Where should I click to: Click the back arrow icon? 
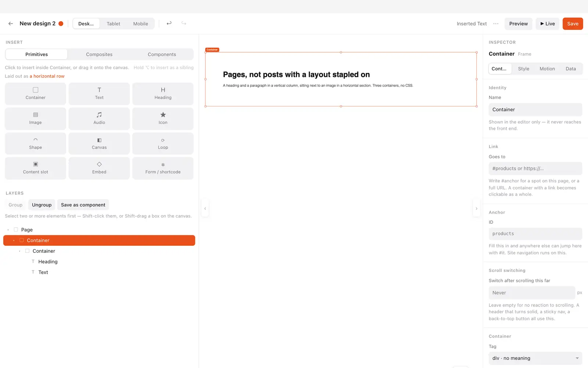11,24
